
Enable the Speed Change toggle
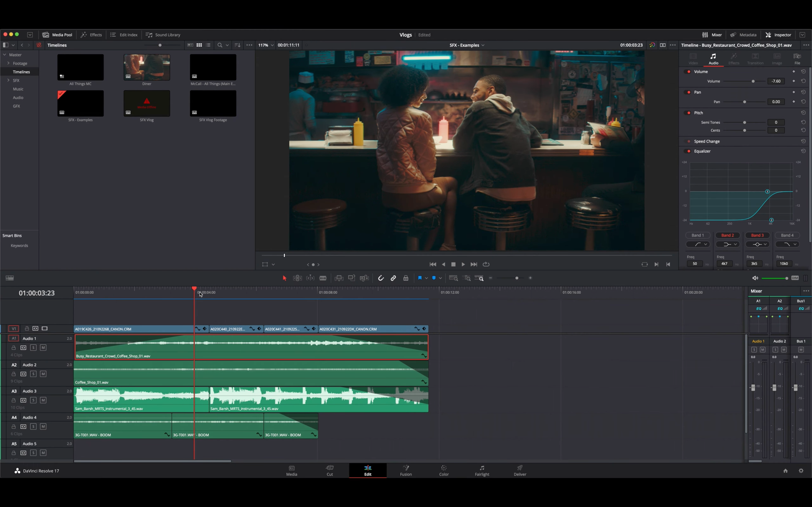click(x=687, y=141)
